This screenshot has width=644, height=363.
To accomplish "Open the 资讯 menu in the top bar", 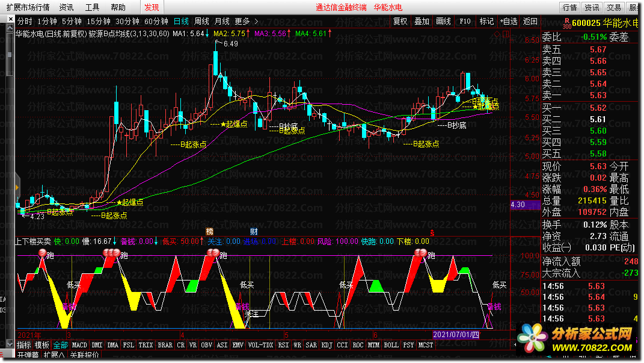I will pos(66,7).
